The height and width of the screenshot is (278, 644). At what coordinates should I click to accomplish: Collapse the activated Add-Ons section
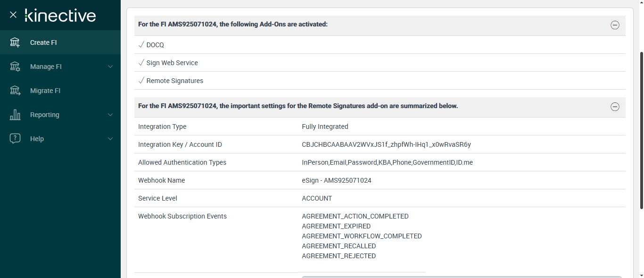point(615,25)
